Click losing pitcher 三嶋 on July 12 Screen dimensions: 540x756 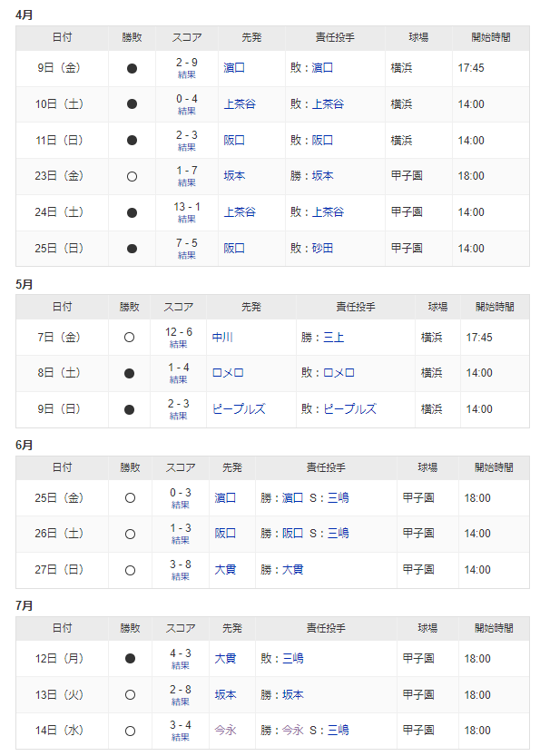[292, 658]
